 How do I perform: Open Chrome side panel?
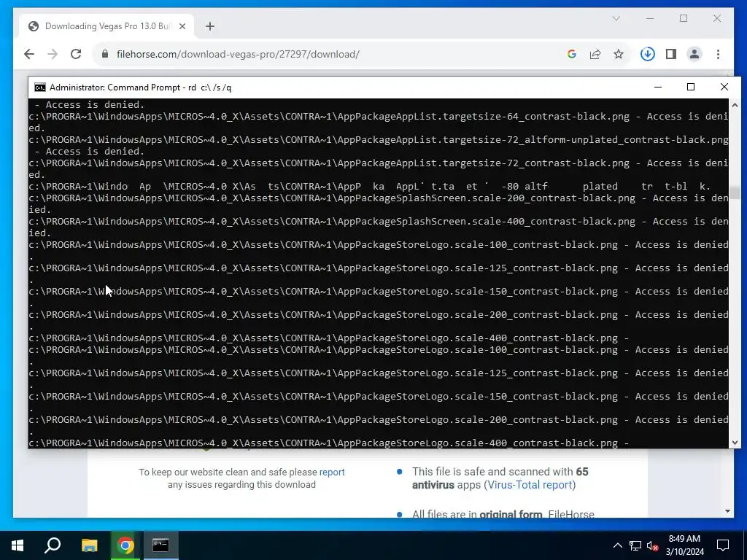[671, 54]
